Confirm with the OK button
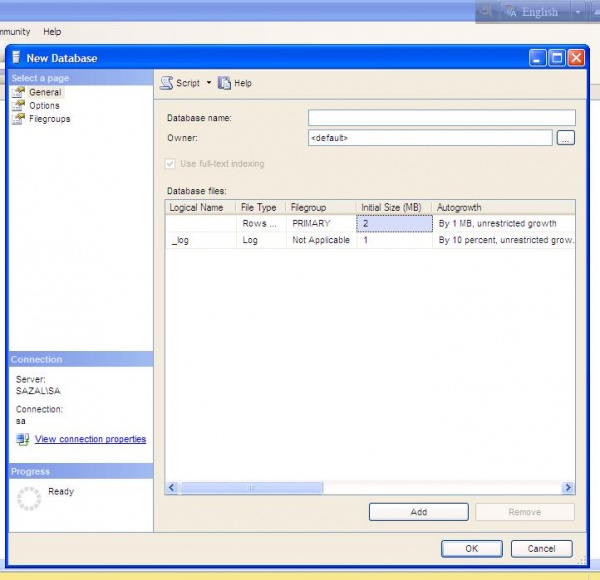This screenshot has height=580, width=600. (x=471, y=549)
